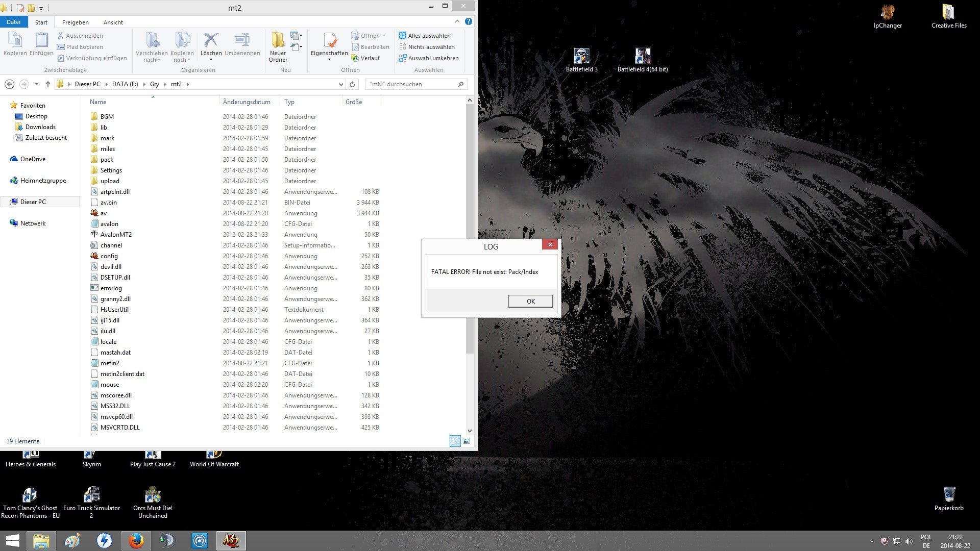Click the Gry breadcrumb in address bar
Image resolution: width=980 pixels, height=551 pixels.
155,84
